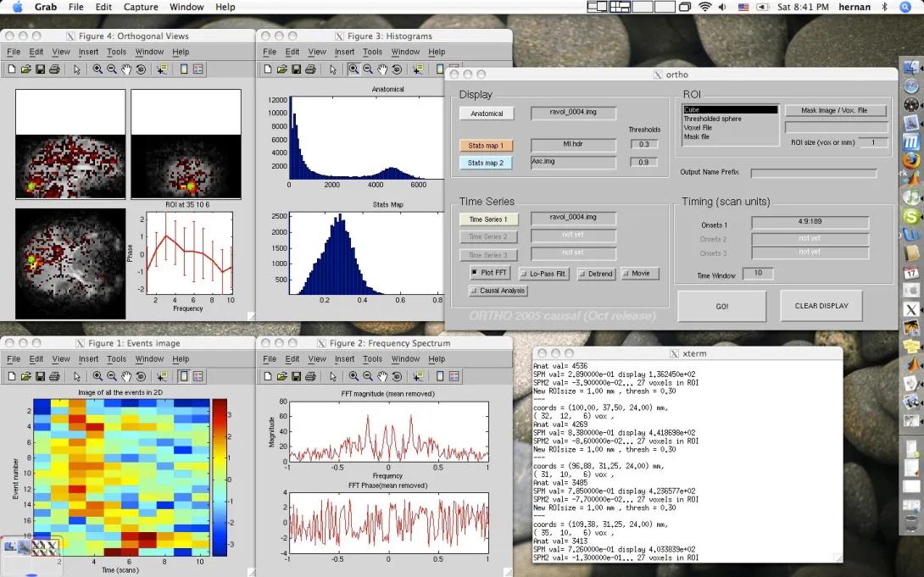The height and width of the screenshot is (577, 924).
Task: Select Rotate 3D tool in Figure 4 toolbar
Action: click(141, 69)
